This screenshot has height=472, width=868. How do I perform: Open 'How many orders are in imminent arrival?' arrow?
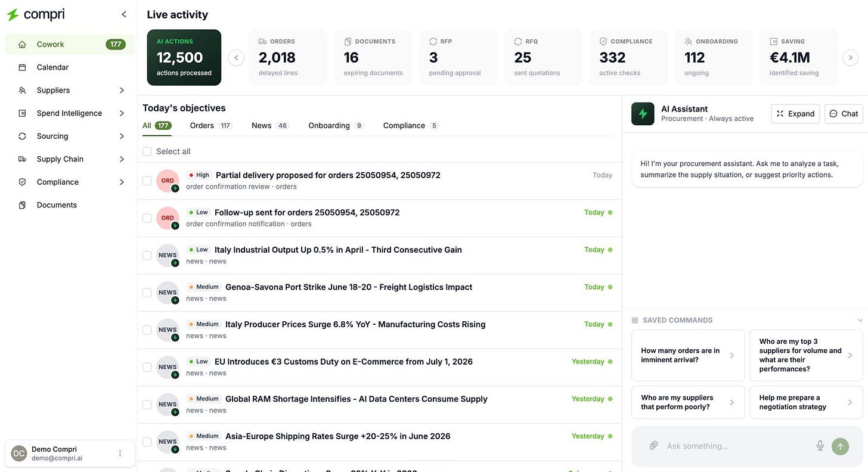click(x=732, y=355)
